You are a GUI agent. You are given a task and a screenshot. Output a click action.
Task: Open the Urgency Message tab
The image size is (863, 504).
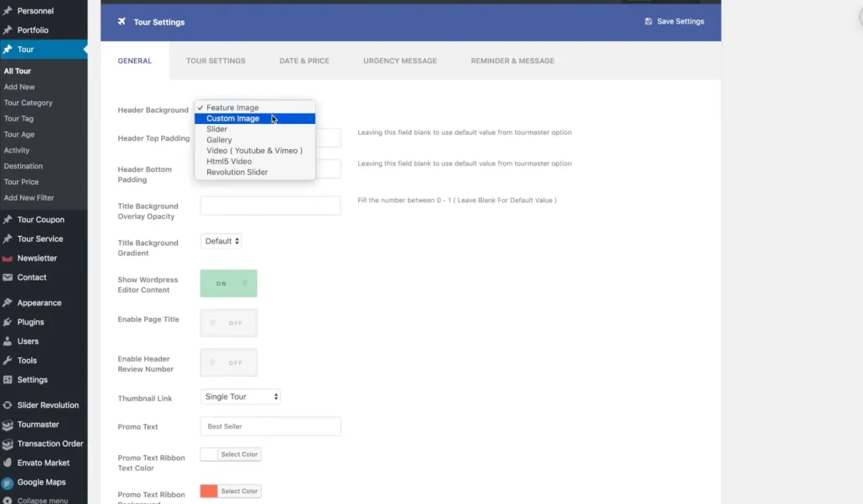[x=399, y=61]
